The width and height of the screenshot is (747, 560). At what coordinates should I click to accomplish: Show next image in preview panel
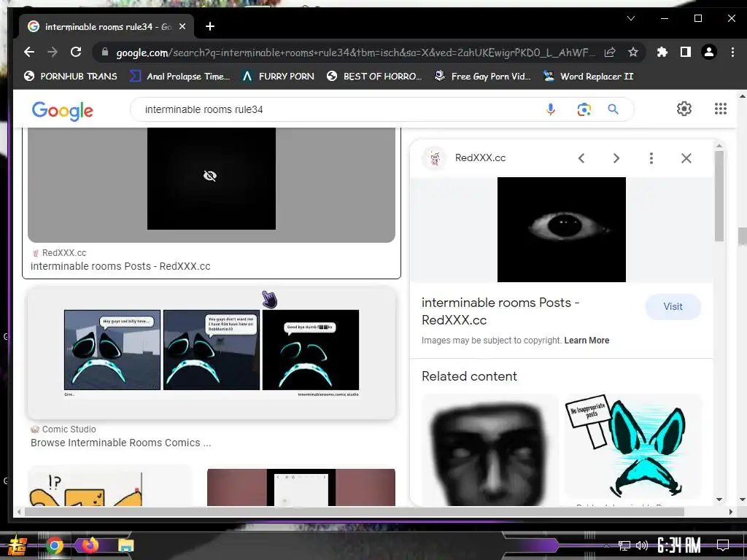(x=616, y=158)
